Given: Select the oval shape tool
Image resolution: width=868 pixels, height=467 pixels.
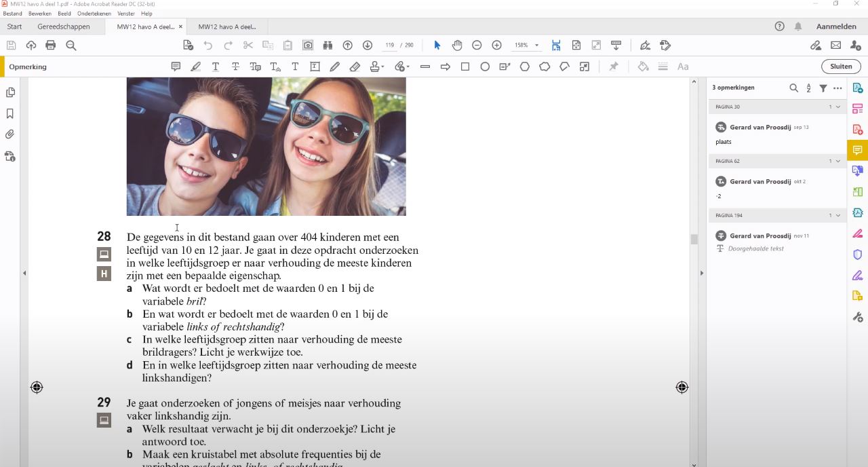Looking at the screenshot, I should [485, 67].
